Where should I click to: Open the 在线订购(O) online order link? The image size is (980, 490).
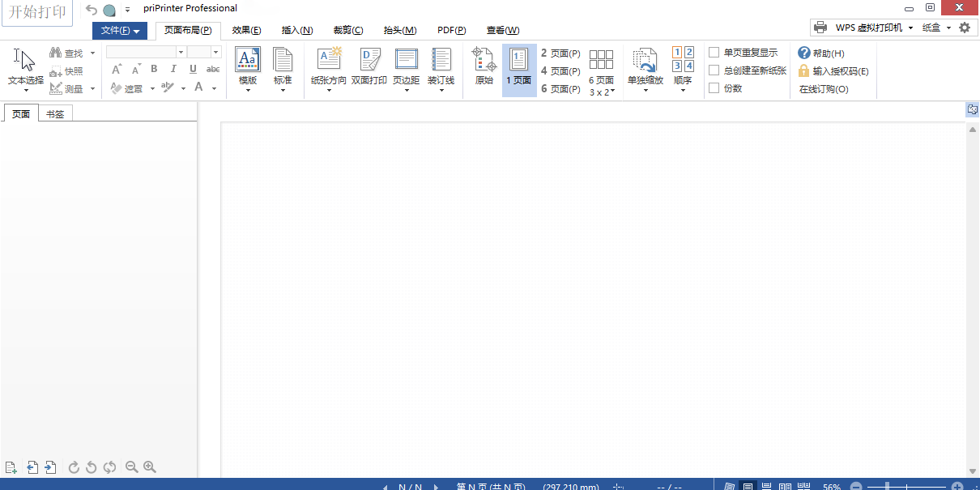pos(824,89)
